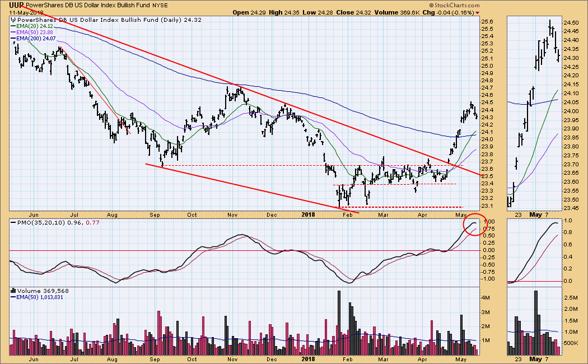Click the 2018 label on price panel date axis
The width and height of the screenshot is (588, 364).
point(308,215)
